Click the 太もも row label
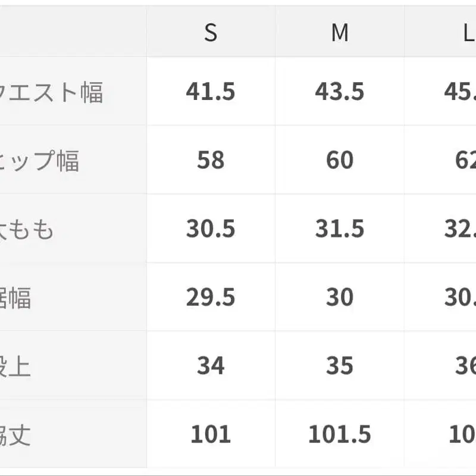This screenshot has height=476, width=476. (27, 229)
